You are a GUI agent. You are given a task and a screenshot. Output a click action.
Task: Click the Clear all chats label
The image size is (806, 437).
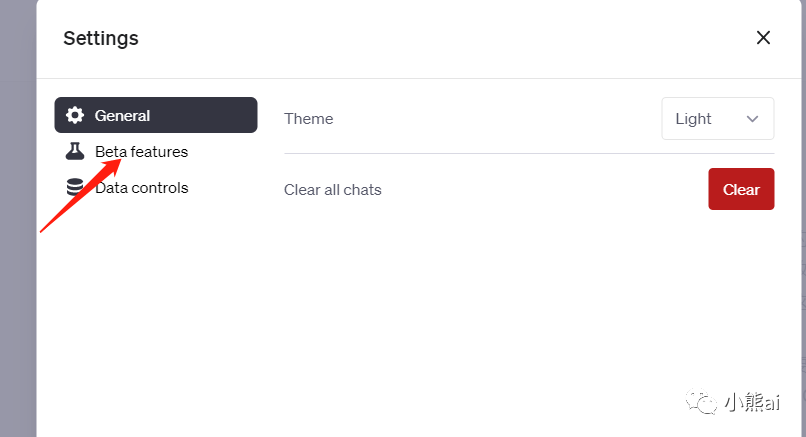332,190
